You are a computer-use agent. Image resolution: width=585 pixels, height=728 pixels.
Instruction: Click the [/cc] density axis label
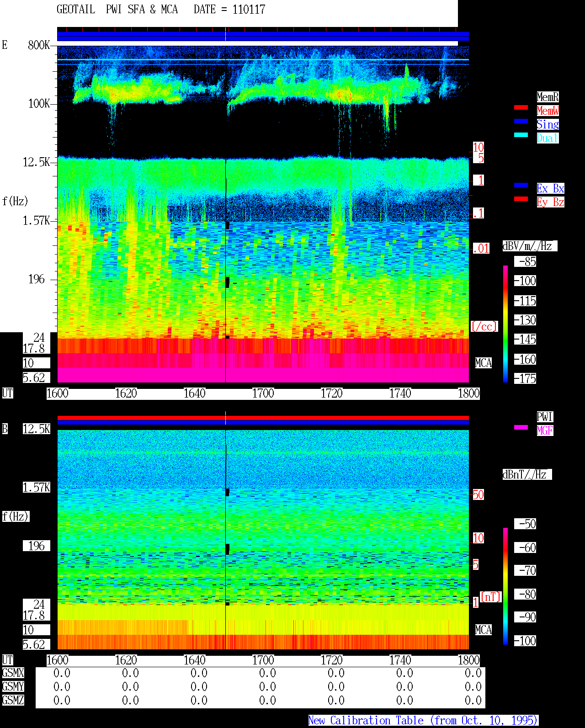(484, 326)
